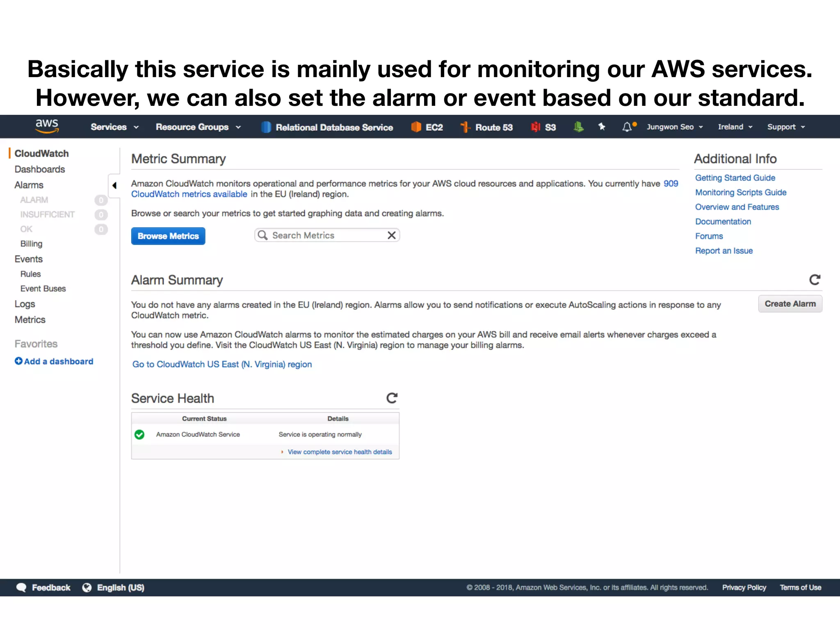Image resolution: width=840 pixels, height=630 pixels.
Task: Open the S3 shortcut in the navbar
Action: pyautogui.click(x=543, y=127)
